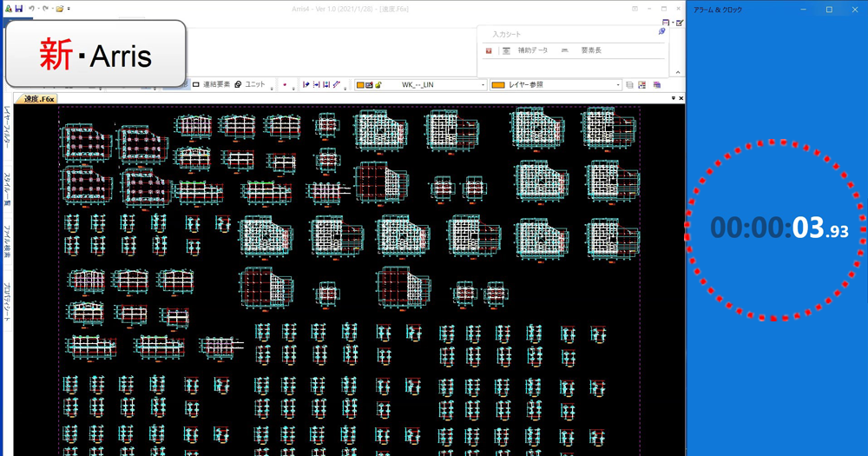
Task: Click the Open folder icon in title bar
Action: [58, 9]
